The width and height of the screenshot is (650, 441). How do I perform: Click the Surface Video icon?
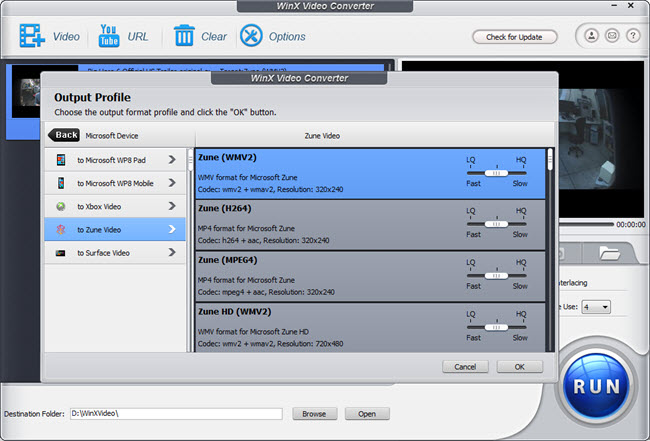click(61, 253)
